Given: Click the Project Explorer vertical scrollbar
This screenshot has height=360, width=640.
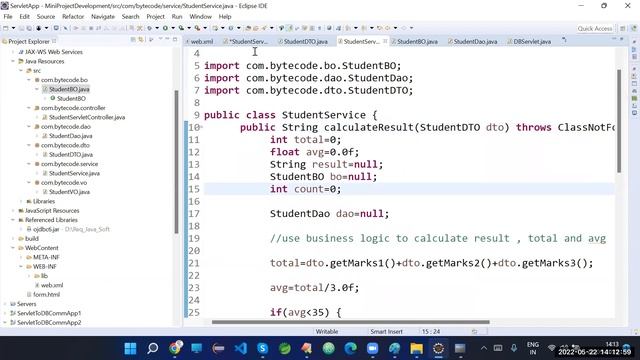Looking at the screenshot, I should [176, 161].
